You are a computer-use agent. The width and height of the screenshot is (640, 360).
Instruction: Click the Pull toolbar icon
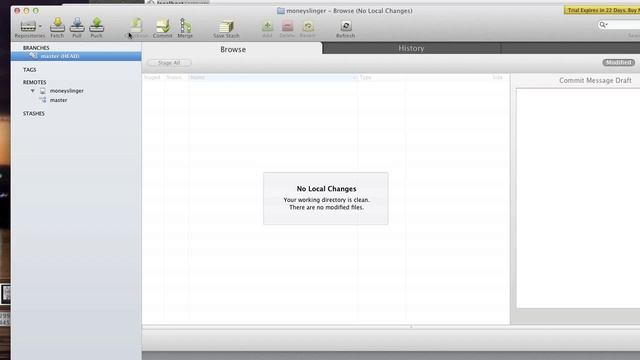coord(77,25)
